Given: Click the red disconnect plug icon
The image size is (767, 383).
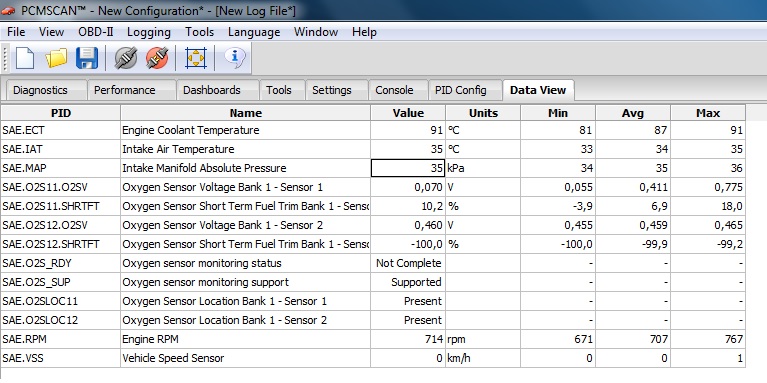Looking at the screenshot, I should (x=157, y=58).
